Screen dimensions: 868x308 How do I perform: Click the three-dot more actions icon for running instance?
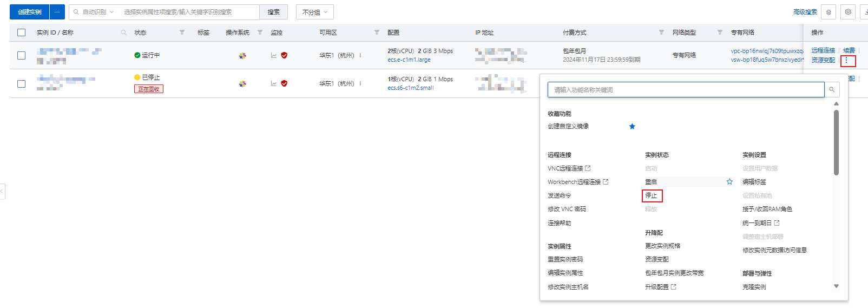846,61
